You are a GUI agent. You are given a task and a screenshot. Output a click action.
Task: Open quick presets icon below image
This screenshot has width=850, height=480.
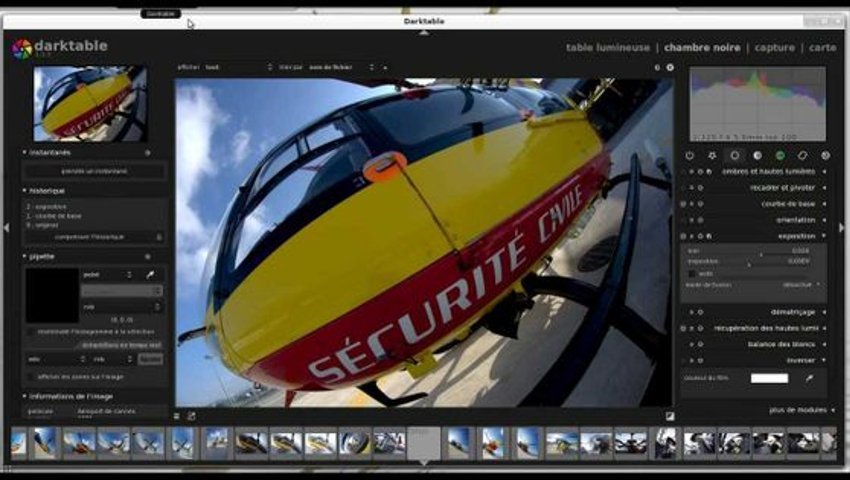click(x=177, y=416)
